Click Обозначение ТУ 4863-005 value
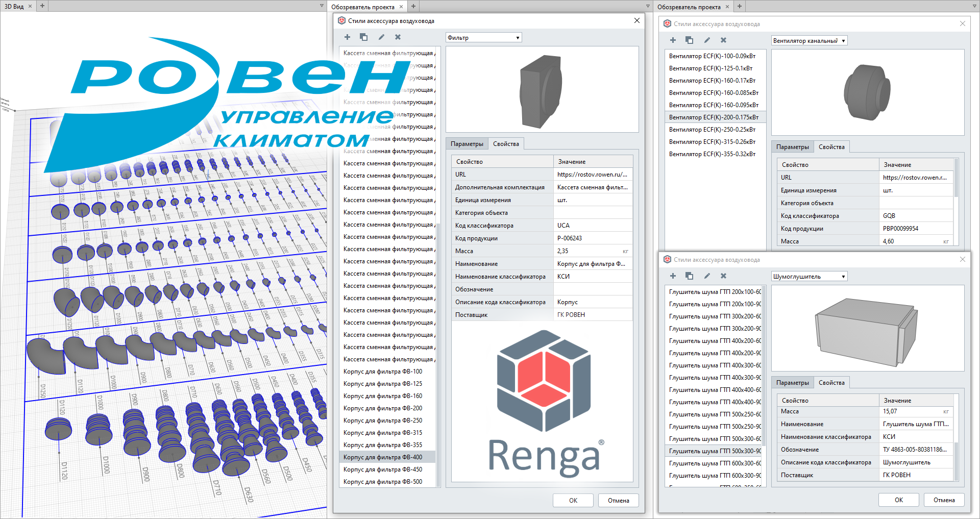The image size is (980, 519). tap(916, 450)
